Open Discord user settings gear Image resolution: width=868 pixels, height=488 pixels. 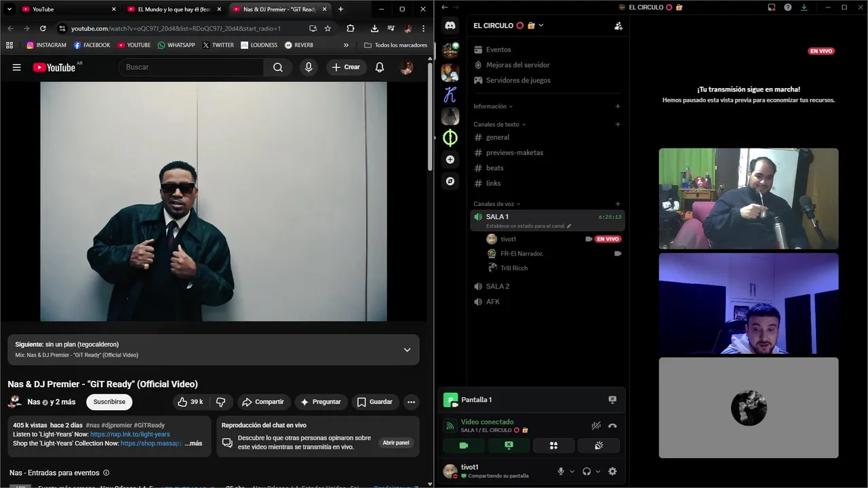[612, 471]
